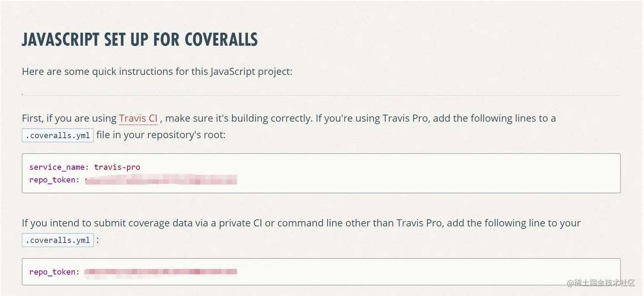Image resolution: width=644 pixels, height=296 pixels.
Task: Click blurred token value under travis-pro line
Action: click(x=161, y=180)
